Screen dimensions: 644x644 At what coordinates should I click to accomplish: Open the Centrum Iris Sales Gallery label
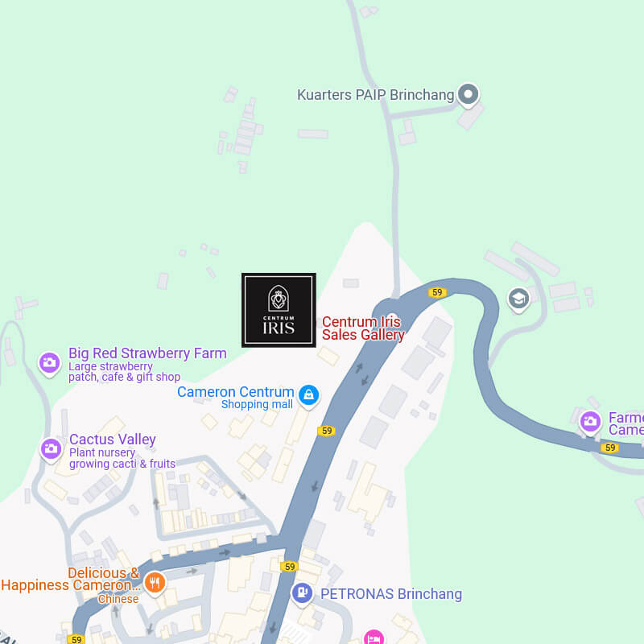[x=363, y=328]
